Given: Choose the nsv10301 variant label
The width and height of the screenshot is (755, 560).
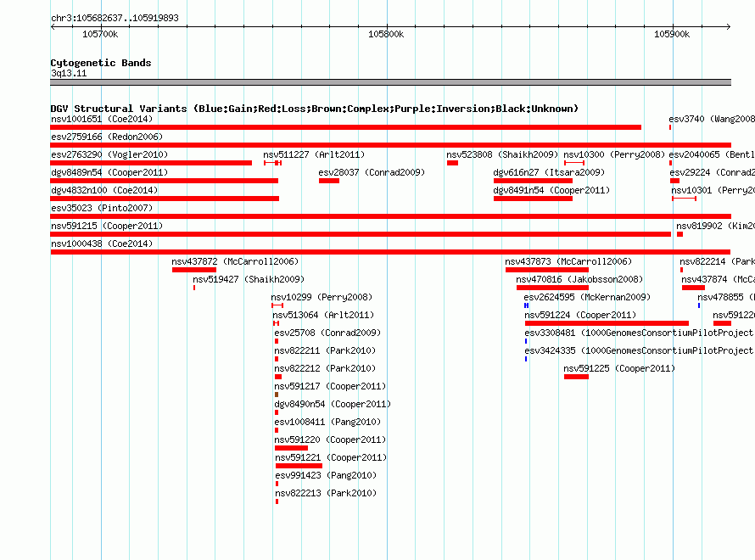Looking at the screenshot, I should click(x=713, y=190).
